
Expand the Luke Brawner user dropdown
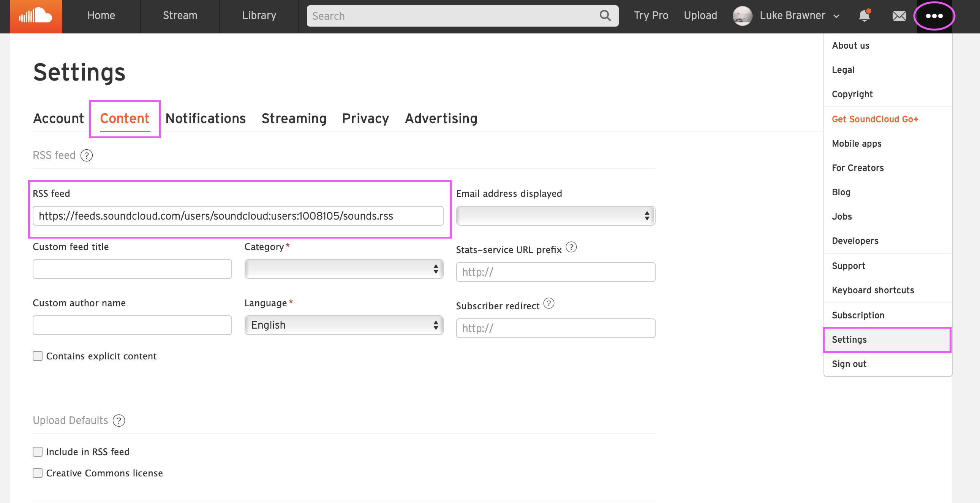(836, 16)
